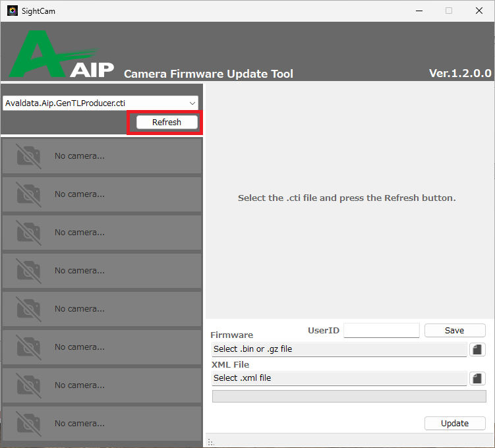495x448 pixels.
Task: Click the Select .xml file field
Action: coord(339,378)
